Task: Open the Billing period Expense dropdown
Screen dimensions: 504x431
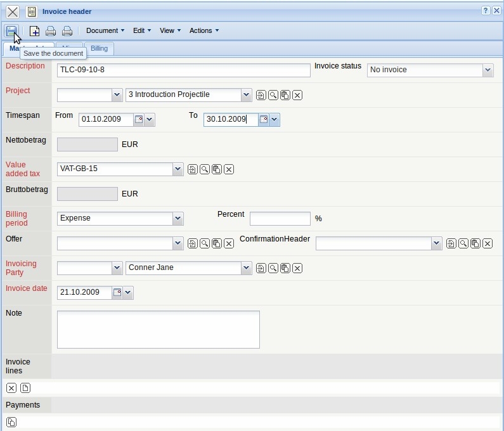Action: coord(178,219)
